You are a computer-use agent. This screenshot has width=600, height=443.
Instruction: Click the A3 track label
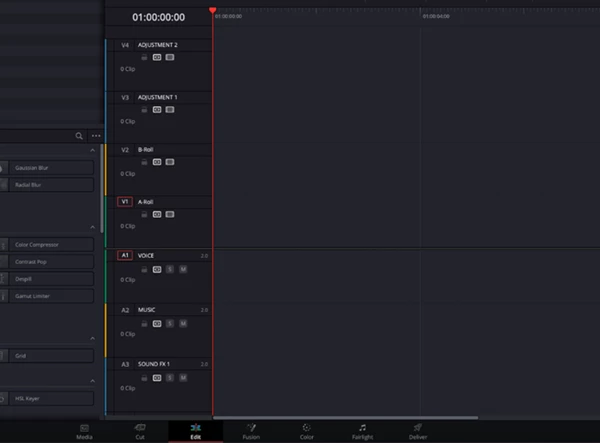(125, 364)
